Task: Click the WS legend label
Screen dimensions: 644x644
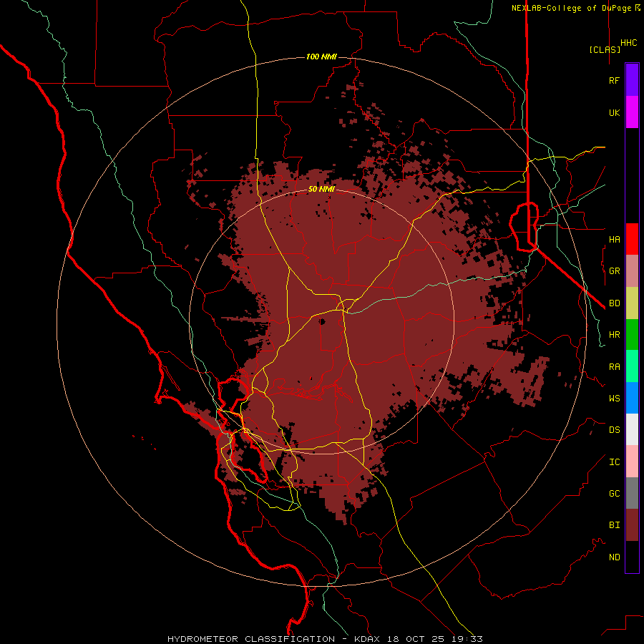Action: pyautogui.click(x=614, y=398)
